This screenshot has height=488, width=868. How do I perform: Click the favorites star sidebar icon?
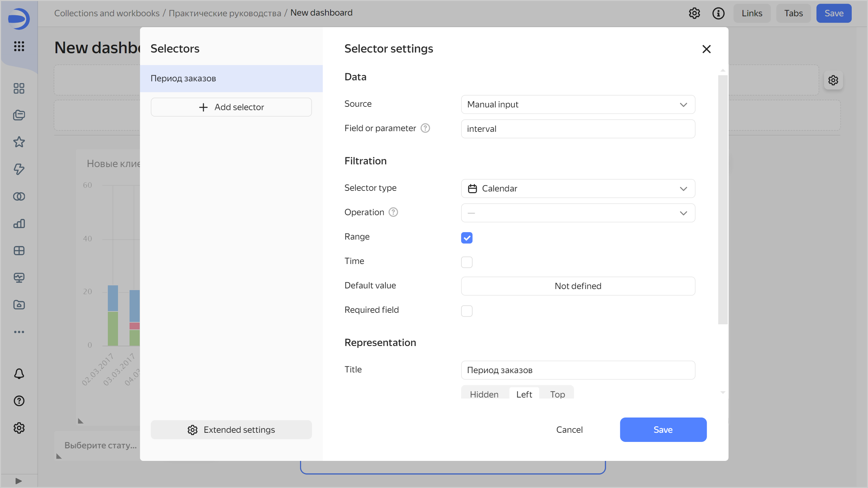[x=19, y=142]
